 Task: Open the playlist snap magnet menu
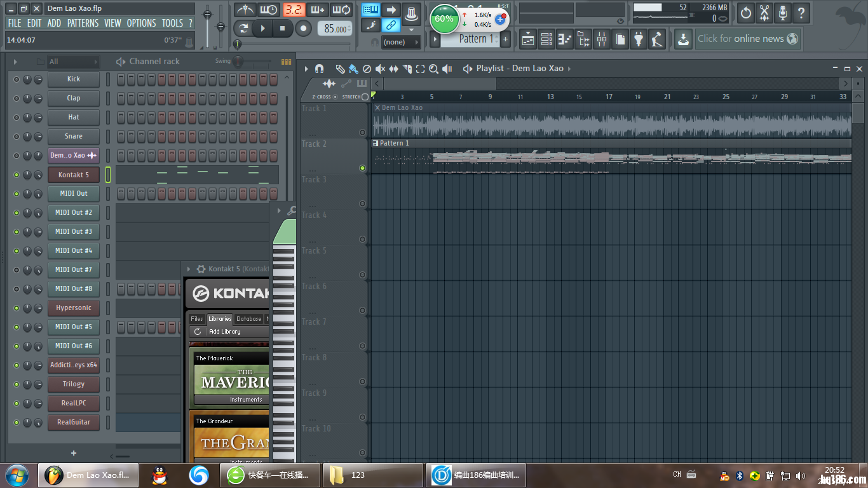pyautogui.click(x=320, y=69)
